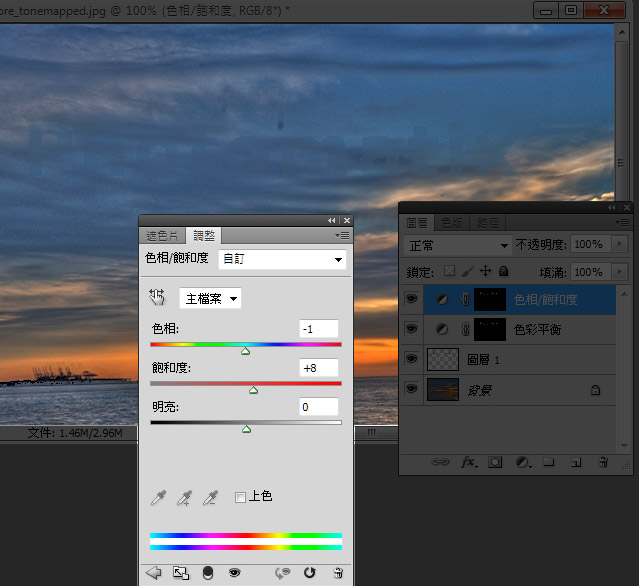This screenshot has width=639, height=586.
Task: Switch panel to expanded view icon
Action: (181, 573)
